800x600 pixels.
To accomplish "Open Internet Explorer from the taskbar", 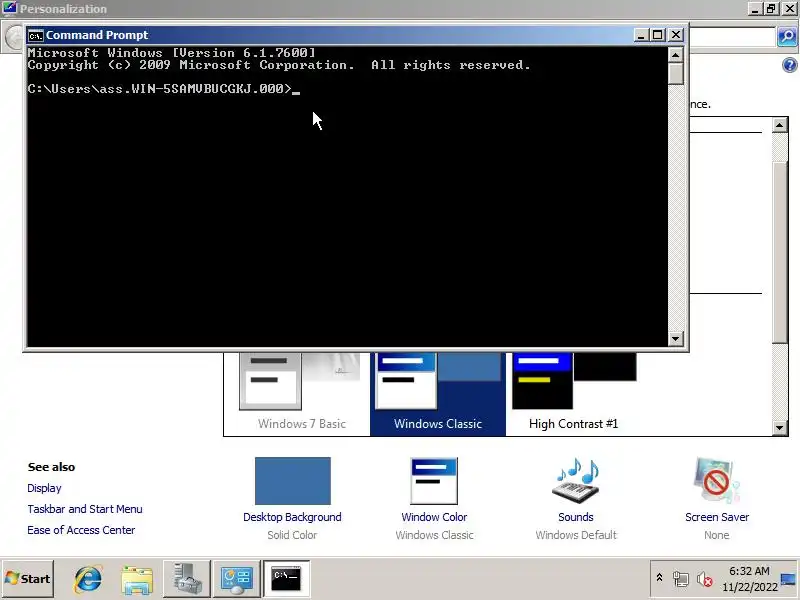I will 88,579.
